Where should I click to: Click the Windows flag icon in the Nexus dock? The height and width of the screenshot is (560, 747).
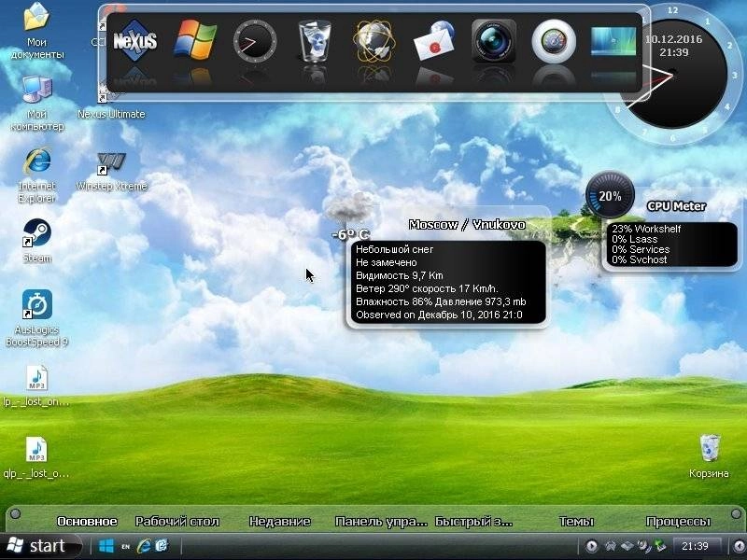195,40
